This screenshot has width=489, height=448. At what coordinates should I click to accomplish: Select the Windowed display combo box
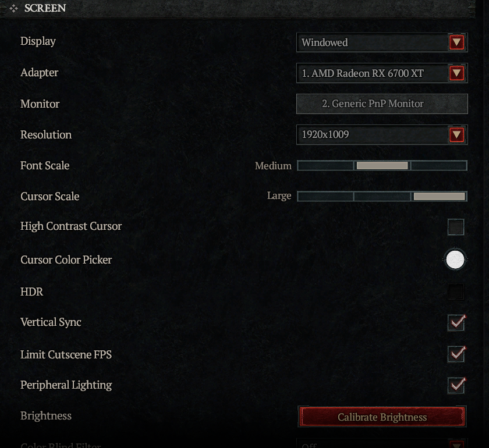pos(382,42)
